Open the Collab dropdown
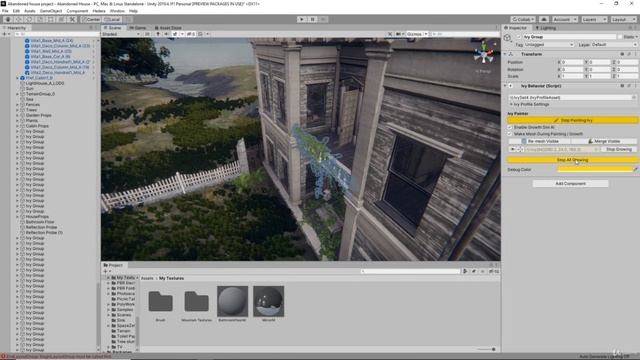Image resolution: width=640 pixels, height=360 pixels. (523, 19)
